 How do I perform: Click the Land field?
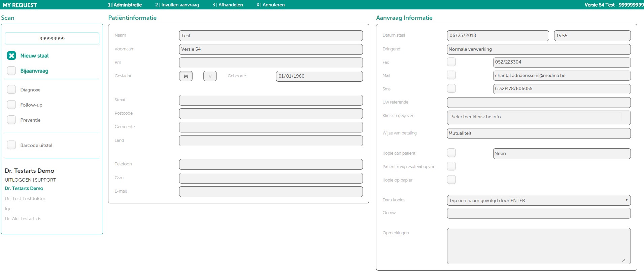tap(271, 141)
